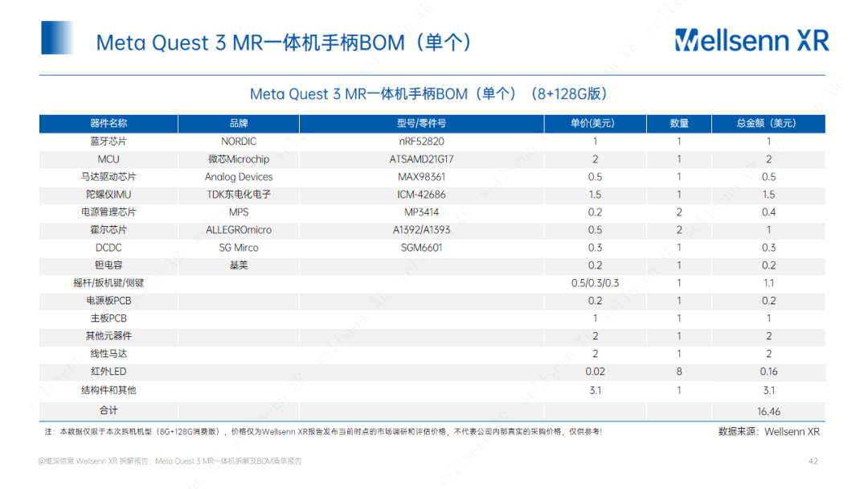
Task: Select the slide title 'Meta Quest 3 MR一体机手柄BOM（单个）'
Action: (x=284, y=43)
